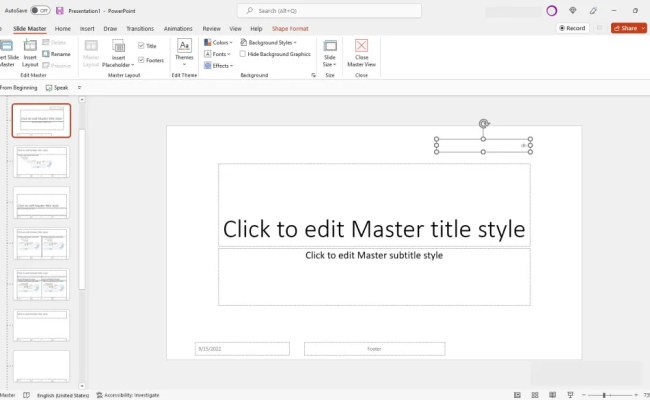Click the rotation handle of selected shape
Image resolution: width=650 pixels, height=400 pixels.
click(483, 124)
